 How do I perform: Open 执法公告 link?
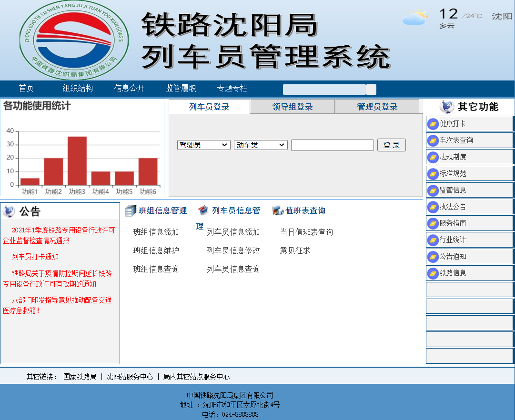[x=453, y=207]
